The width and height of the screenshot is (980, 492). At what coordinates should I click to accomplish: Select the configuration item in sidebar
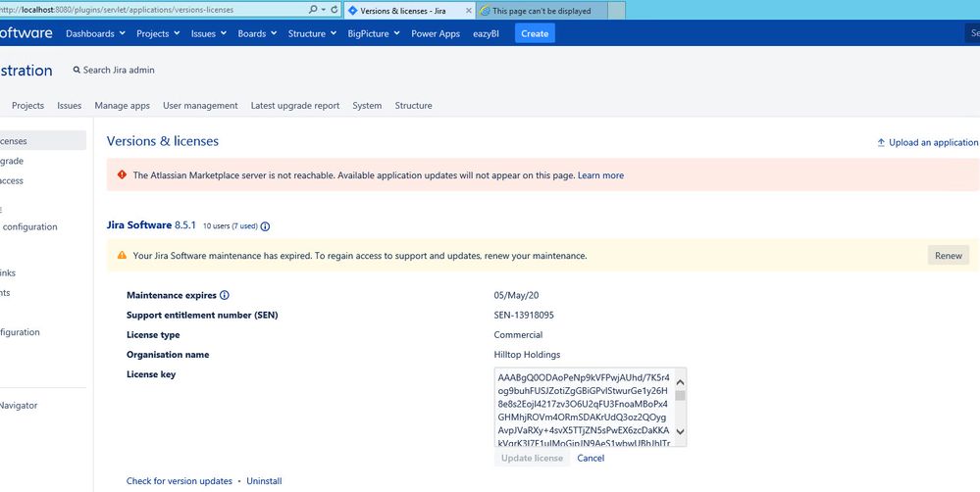(x=30, y=226)
